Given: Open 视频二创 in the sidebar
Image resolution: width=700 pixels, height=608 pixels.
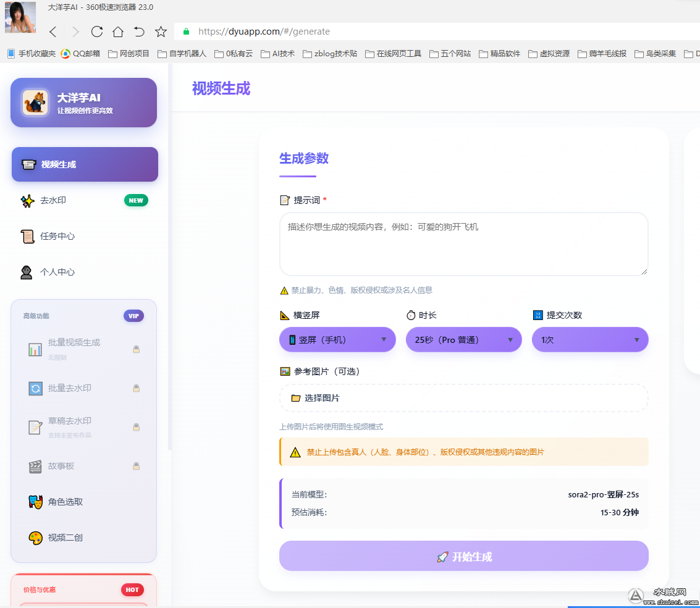Looking at the screenshot, I should (65, 538).
